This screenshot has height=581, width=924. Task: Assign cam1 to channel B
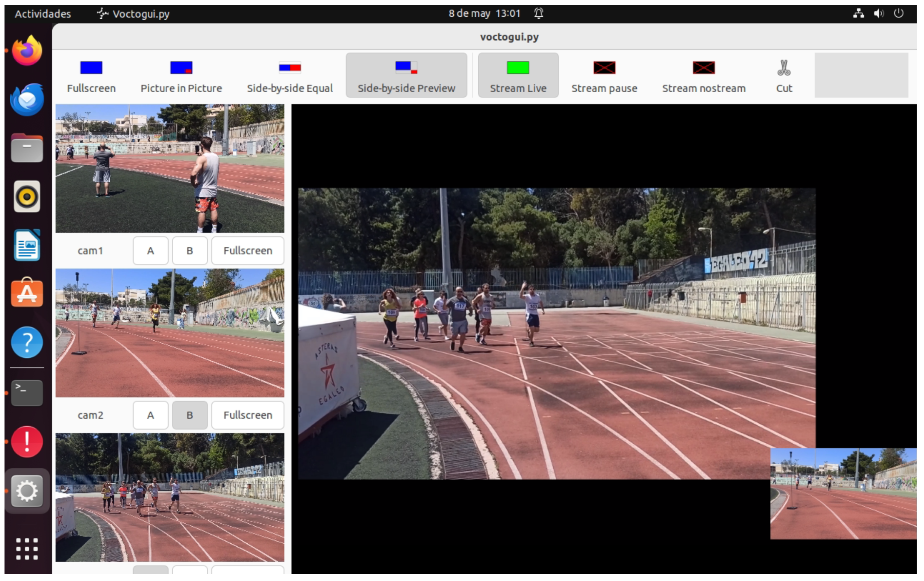(x=189, y=251)
